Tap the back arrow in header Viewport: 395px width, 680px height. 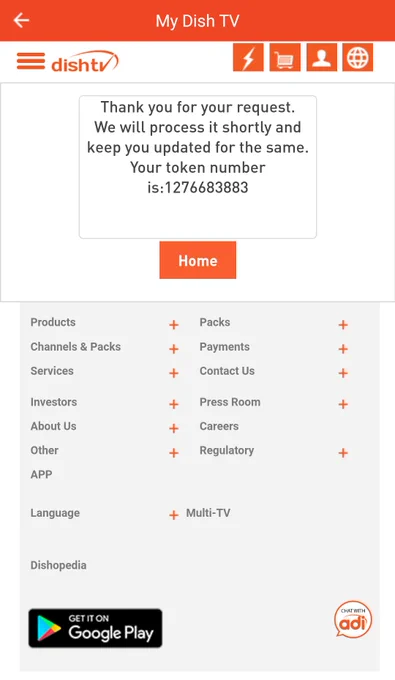(x=21, y=20)
